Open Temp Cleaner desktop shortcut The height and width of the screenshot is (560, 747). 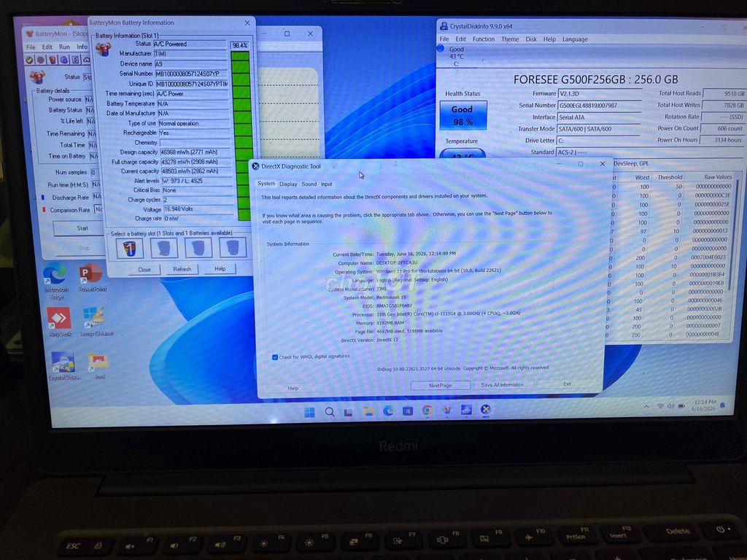tap(96, 322)
